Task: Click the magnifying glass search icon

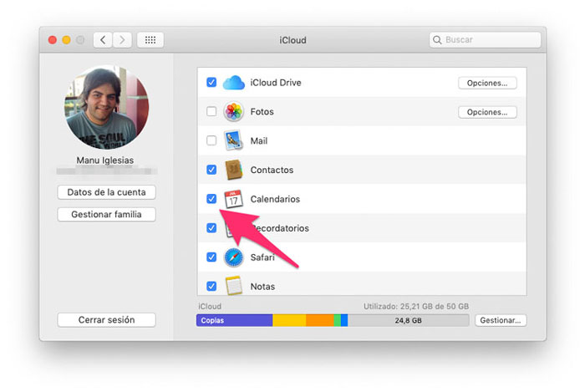Action: (437, 40)
